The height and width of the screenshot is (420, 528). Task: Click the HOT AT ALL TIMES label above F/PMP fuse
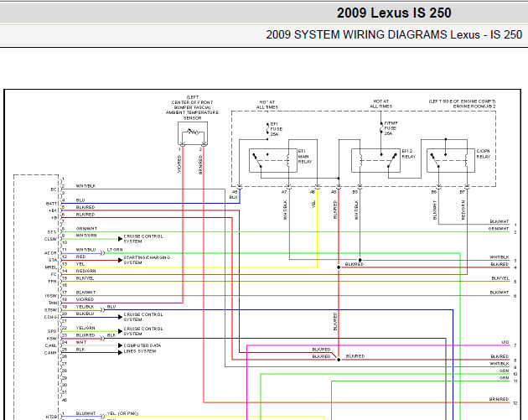pyautogui.click(x=381, y=104)
